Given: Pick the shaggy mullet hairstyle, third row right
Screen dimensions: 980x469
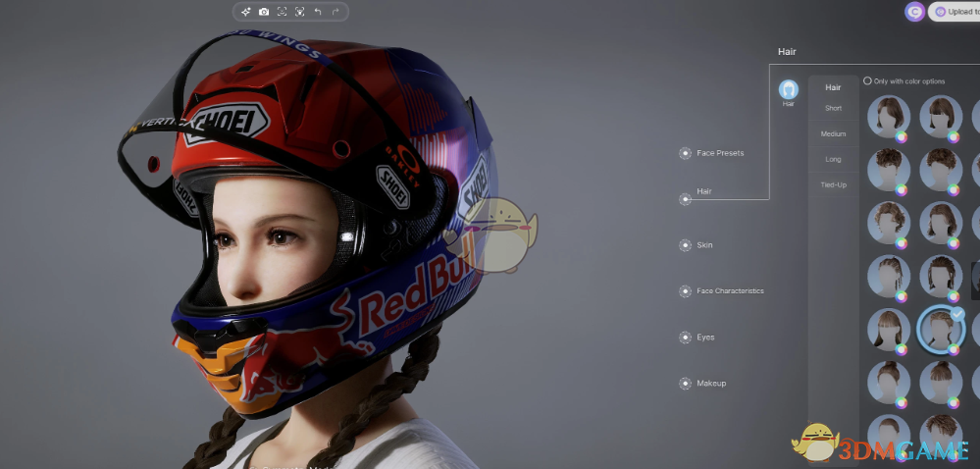Looking at the screenshot, I should tap(941, 223).
